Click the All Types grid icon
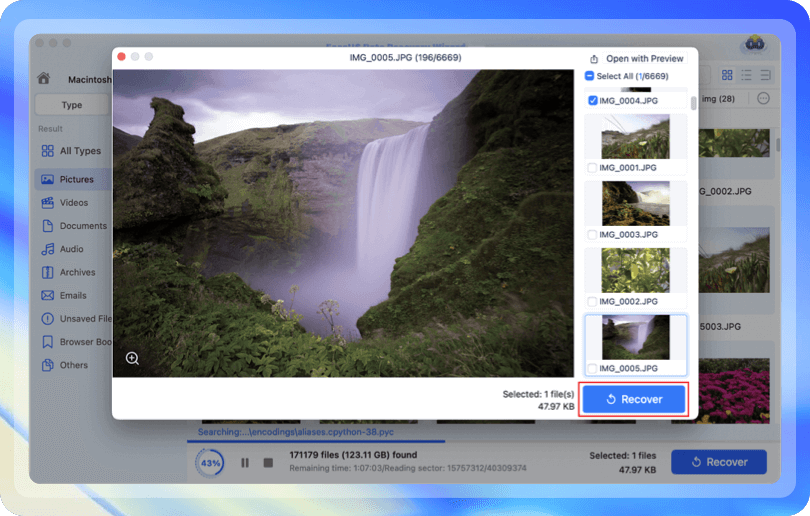The image size is (810, 516). point(48,151)
